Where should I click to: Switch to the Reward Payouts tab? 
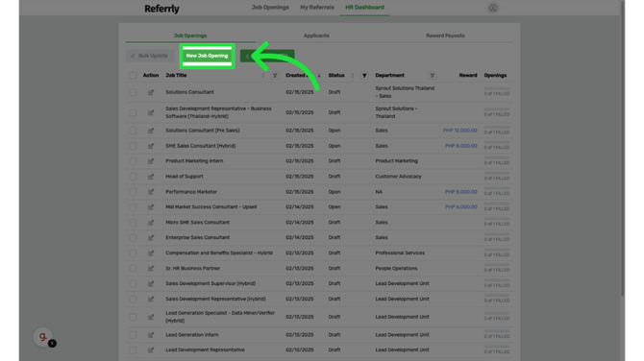[445, 36]
